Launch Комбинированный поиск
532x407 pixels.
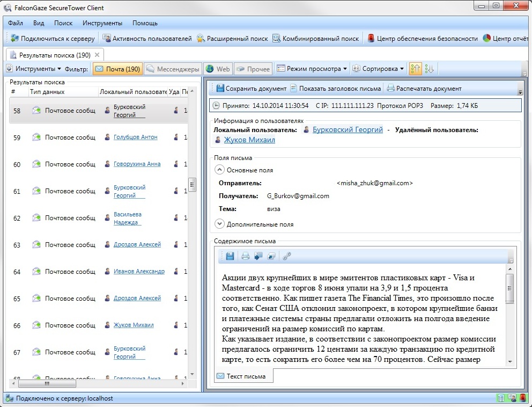316,38
